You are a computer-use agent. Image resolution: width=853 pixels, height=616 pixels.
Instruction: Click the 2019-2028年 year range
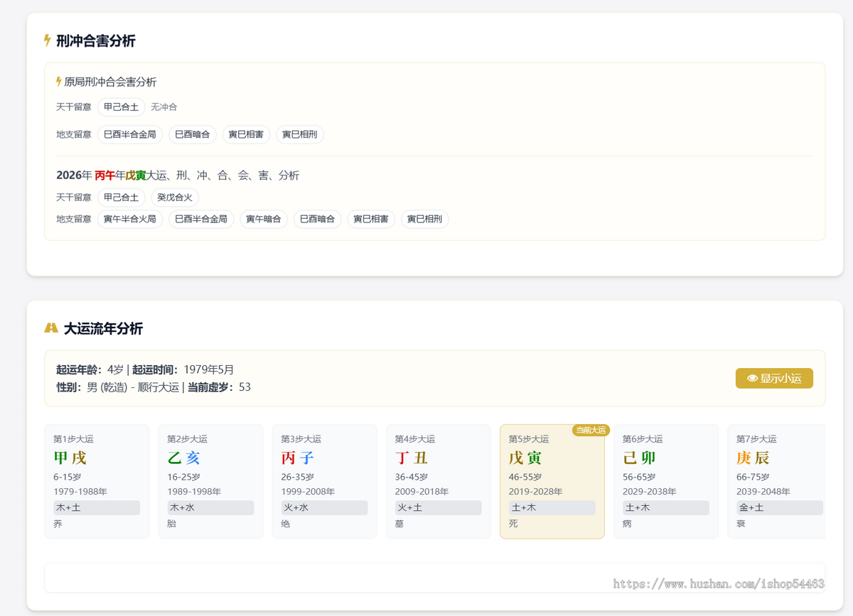tap(536, 492)
